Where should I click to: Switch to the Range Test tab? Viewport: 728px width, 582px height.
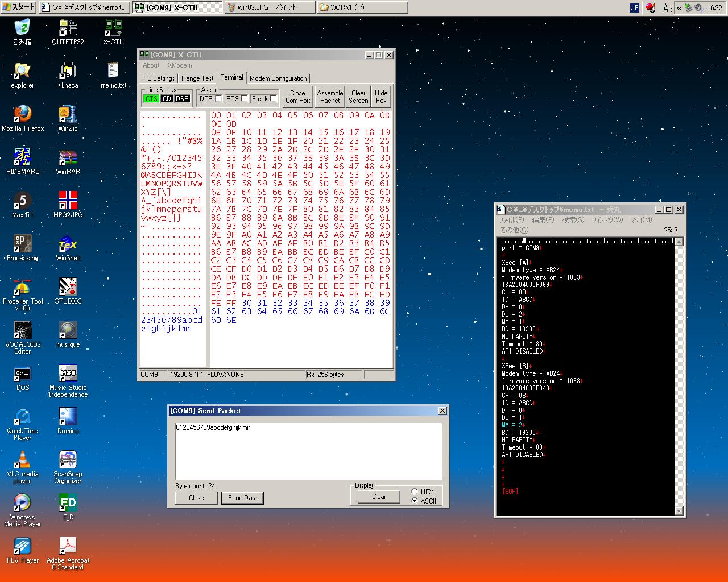pyautogui.click(x=197, y=78)
